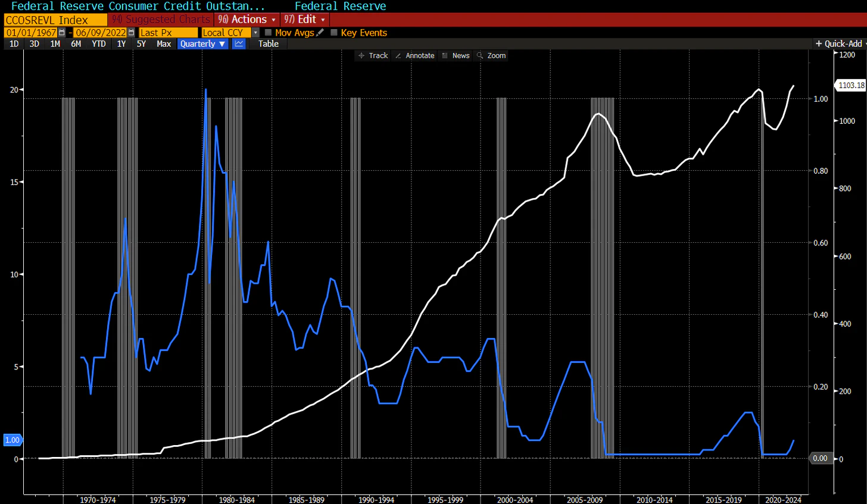Click the Mov Avgs pencil edit icon

pyautogui.click(x=320, y=33)
